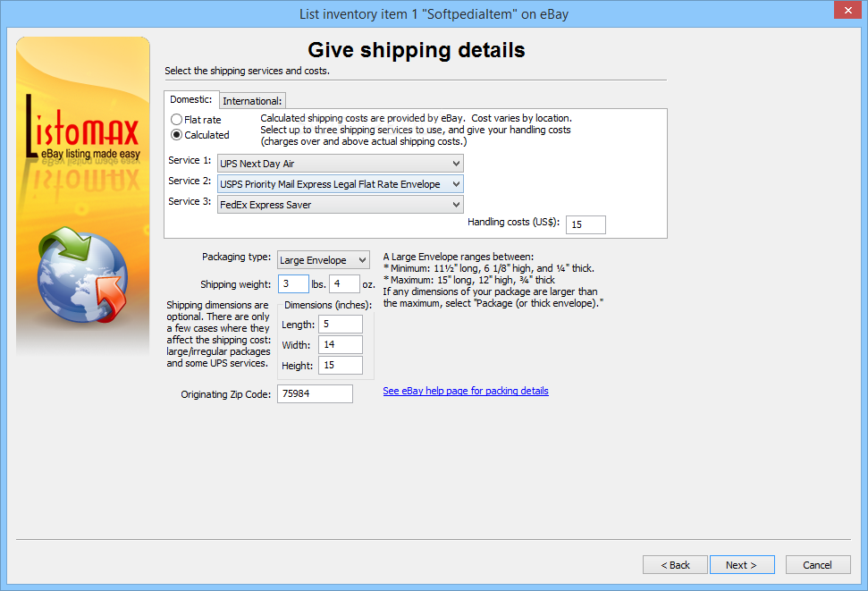868x591 pixels.
Task: Click the window title 'List inventory item 1'
Action: click(434, 13)
